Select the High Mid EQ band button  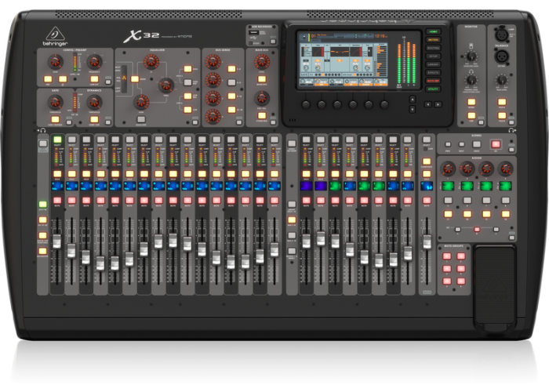coord(188,82)
